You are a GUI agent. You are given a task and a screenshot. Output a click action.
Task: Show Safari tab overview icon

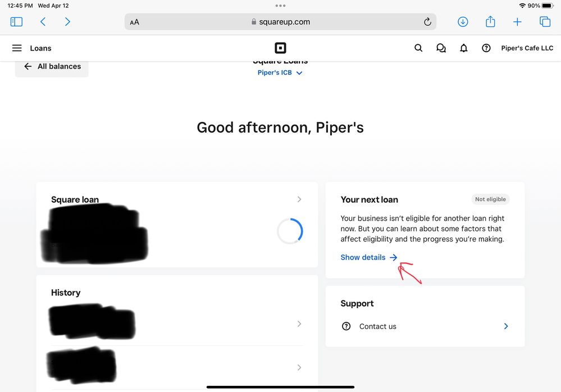click(545, 22)
